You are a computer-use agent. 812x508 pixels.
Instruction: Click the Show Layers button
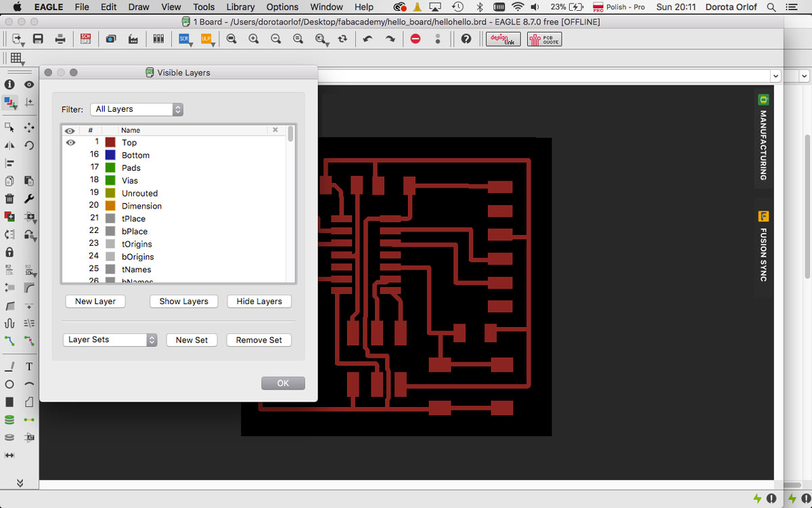pyautogui.click(x=183, y=301)
